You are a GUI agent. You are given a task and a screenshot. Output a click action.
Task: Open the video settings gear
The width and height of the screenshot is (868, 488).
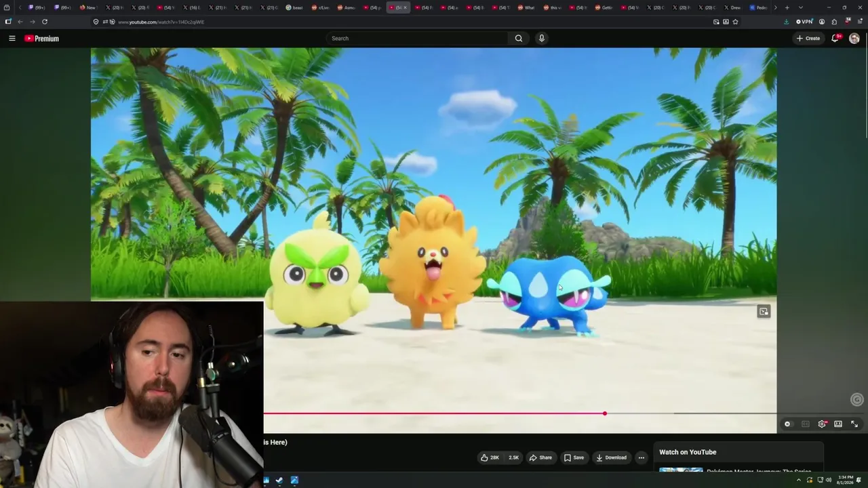[x=822, y=424]
